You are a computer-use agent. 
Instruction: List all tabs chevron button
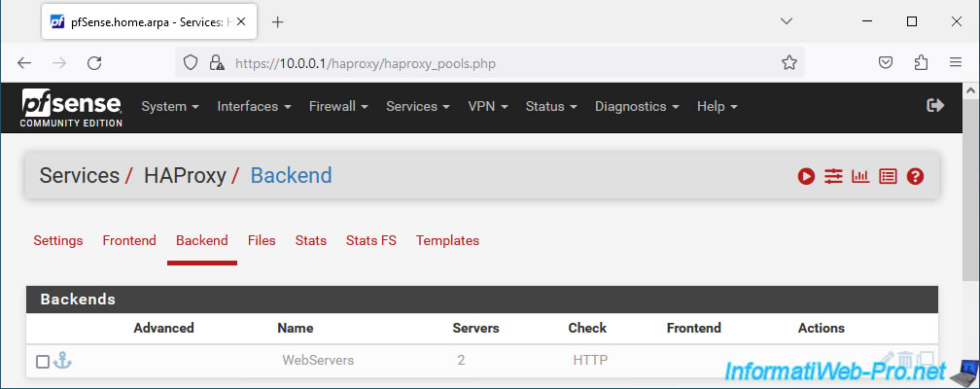(787, 21)
